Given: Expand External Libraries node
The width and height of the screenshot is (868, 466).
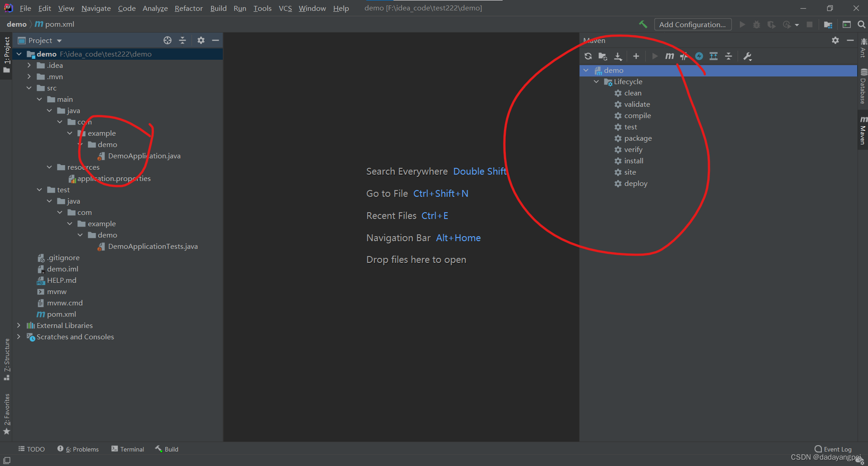Looking at the screenshot, I should [19, 325].
